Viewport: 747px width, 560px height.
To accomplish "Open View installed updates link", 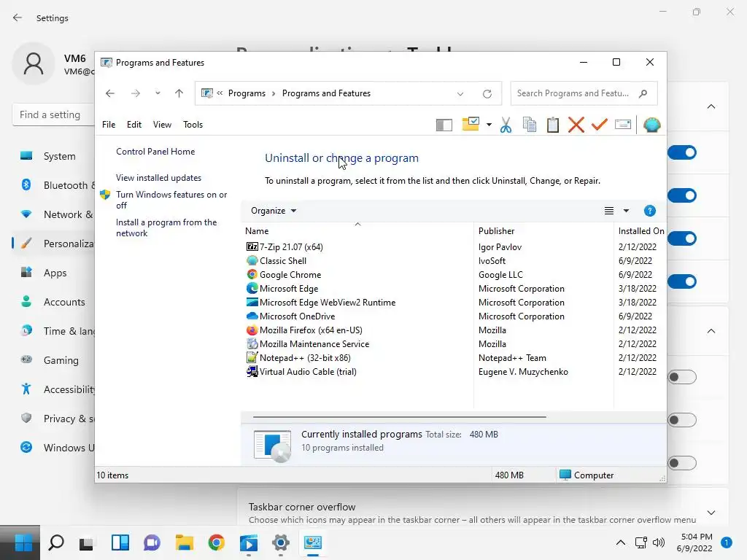I will tap(158, 178).
